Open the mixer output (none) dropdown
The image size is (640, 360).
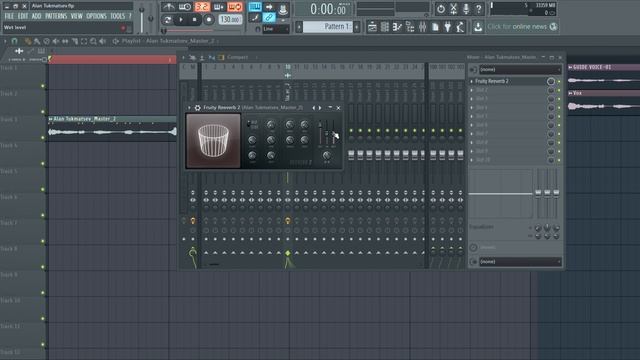click(520, 262)
